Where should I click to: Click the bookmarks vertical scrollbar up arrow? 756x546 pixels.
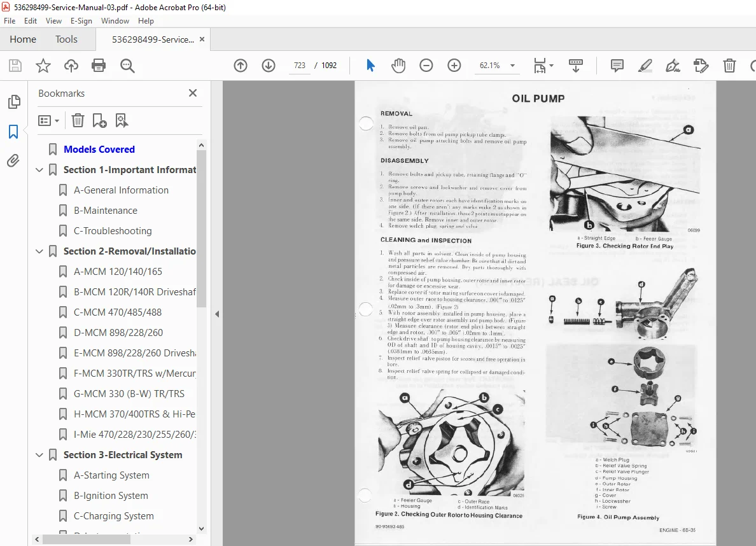202,145
